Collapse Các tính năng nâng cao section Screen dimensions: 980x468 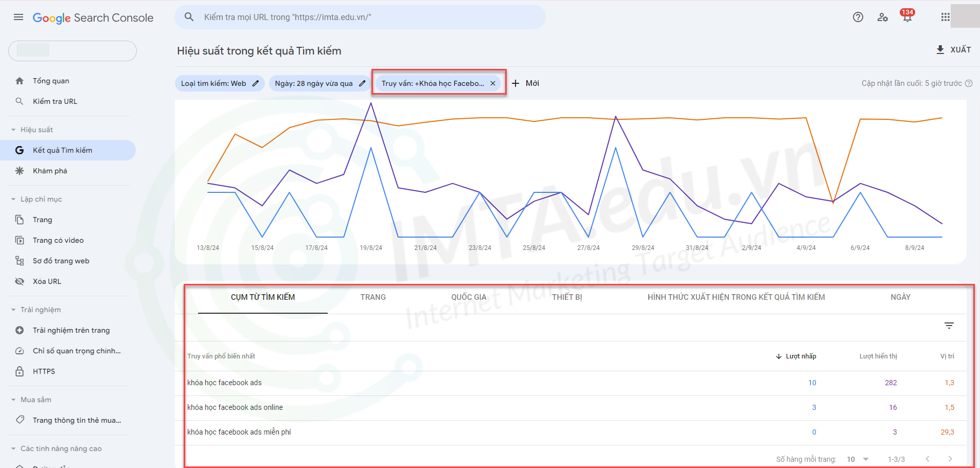pos(13,448)
